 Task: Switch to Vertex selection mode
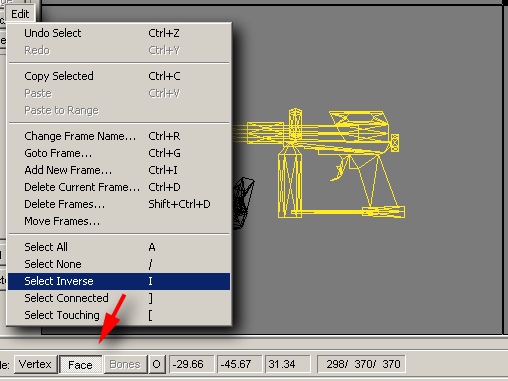tap(35, 364)
